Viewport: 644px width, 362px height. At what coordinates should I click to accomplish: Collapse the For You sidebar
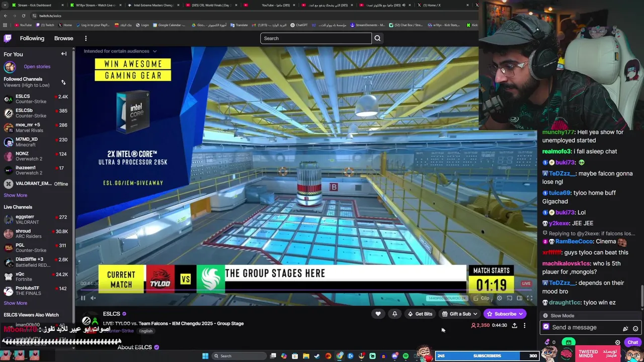coord(64,54)
